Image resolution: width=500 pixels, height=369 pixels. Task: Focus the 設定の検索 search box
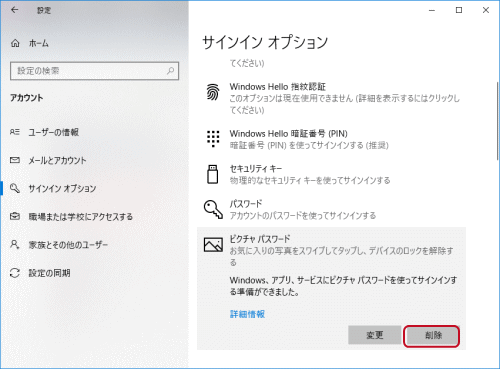tap(94, 71)
